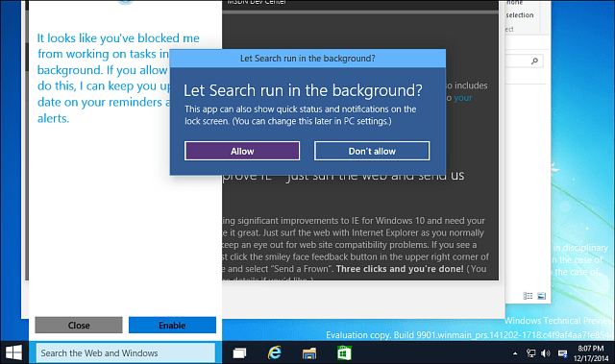This screenshot has height=364, width=615.
Task: Click the 'selection' option in Explorer ribbon
Action: [520, 15]
